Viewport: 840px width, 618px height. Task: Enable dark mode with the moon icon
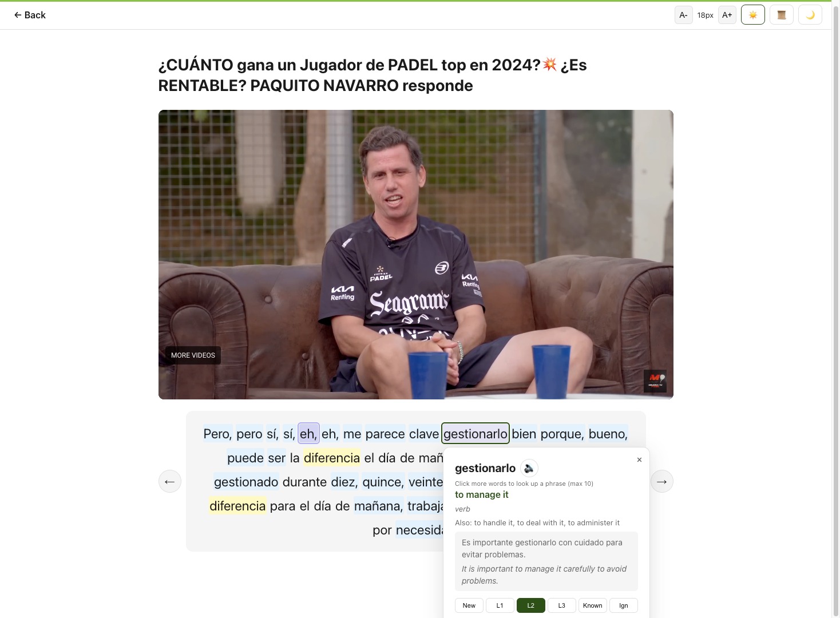[x=810, y=15]
